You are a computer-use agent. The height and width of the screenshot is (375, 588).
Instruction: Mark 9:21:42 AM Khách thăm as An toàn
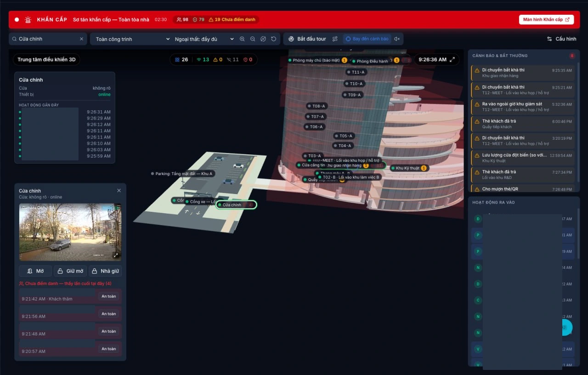[109, 296]
